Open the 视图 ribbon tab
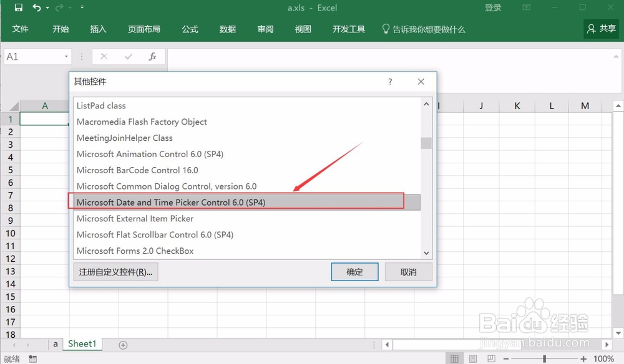The height and width of the screenshot is (364, 624). pyautogui.click(x=303, y=29)
